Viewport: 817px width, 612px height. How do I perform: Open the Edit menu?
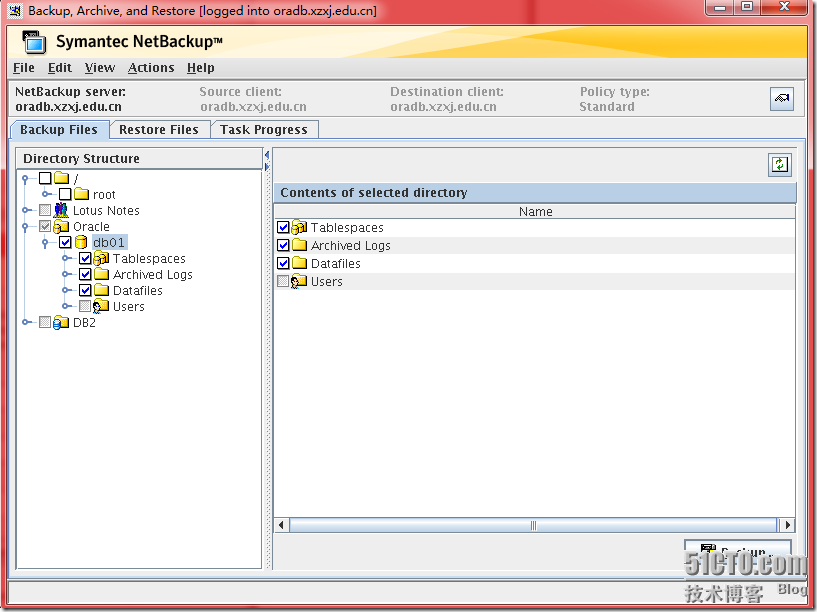60,68
